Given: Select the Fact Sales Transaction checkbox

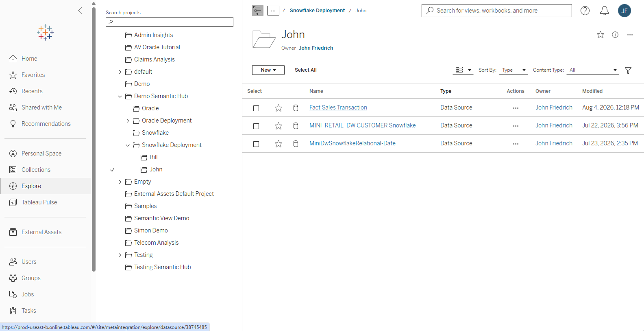Looking at the screenshot, I should click(x=256, y=108).
